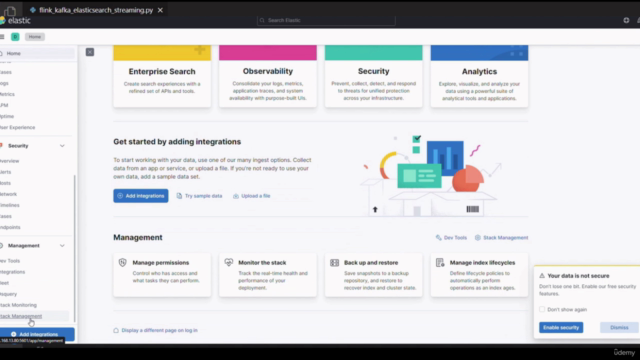Viewport: 640px width, 360px height.
Task: Click the green D space avatar
Action: [15, 37]
